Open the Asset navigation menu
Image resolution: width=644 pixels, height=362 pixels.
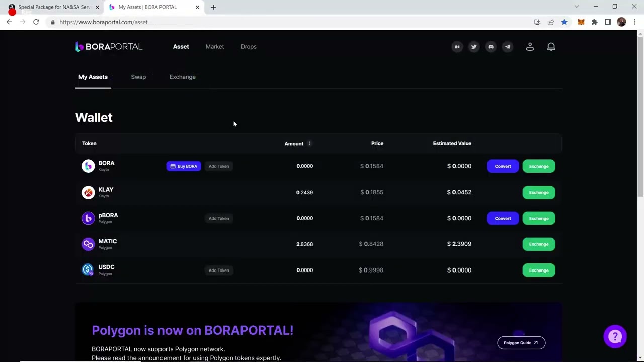point(181,47)
